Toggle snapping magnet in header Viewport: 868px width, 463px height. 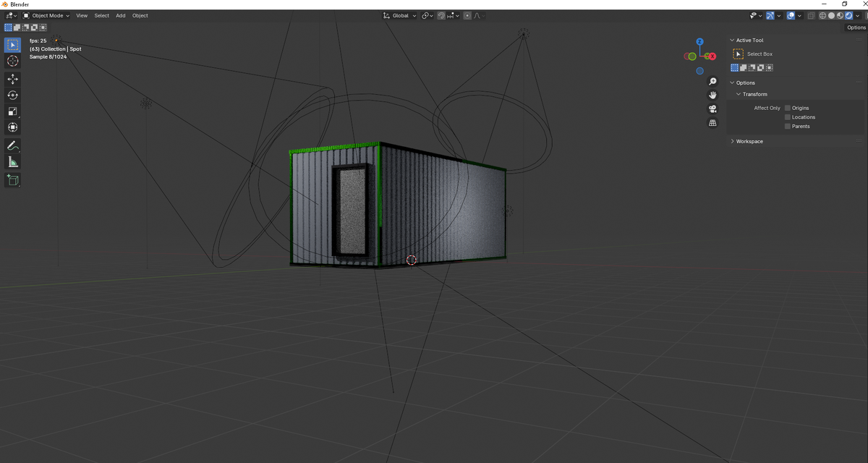441,15
